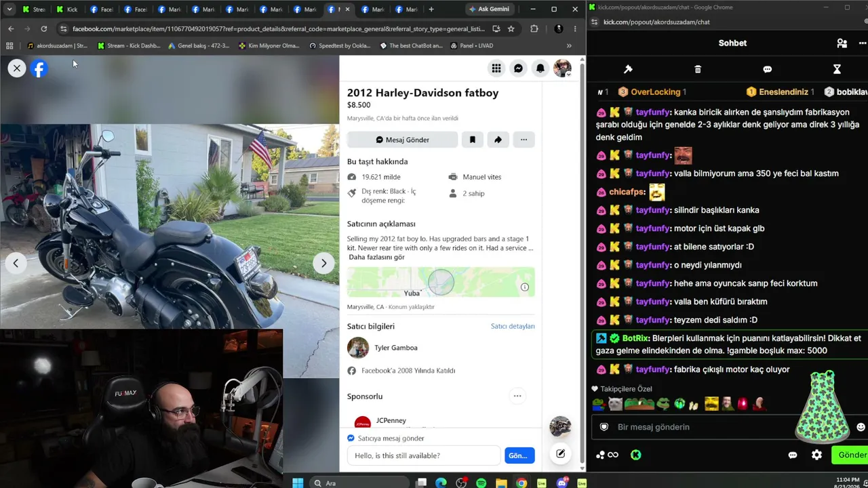Click the green Gönder button in Kick chat
868x488 pixels.
click(x=850, y=455)
